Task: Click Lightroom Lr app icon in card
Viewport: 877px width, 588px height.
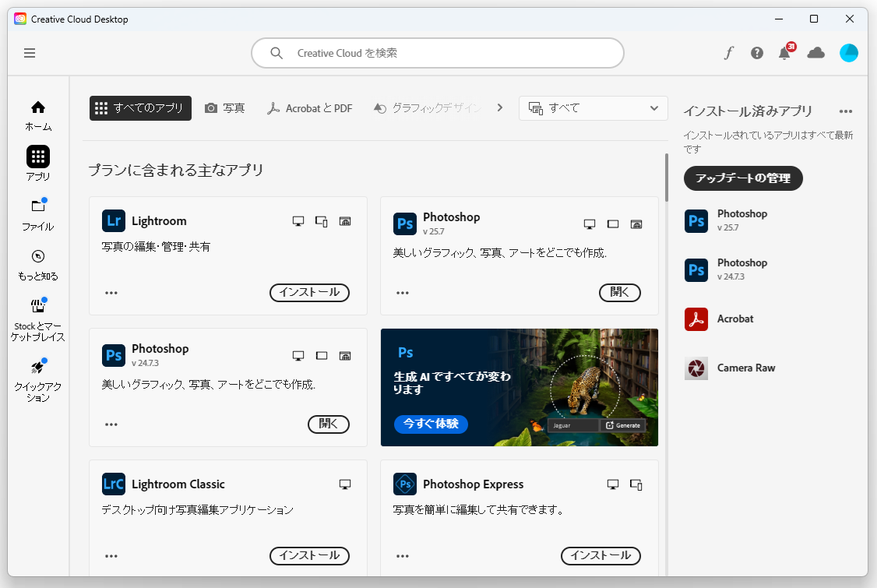Action: point(114,220)
